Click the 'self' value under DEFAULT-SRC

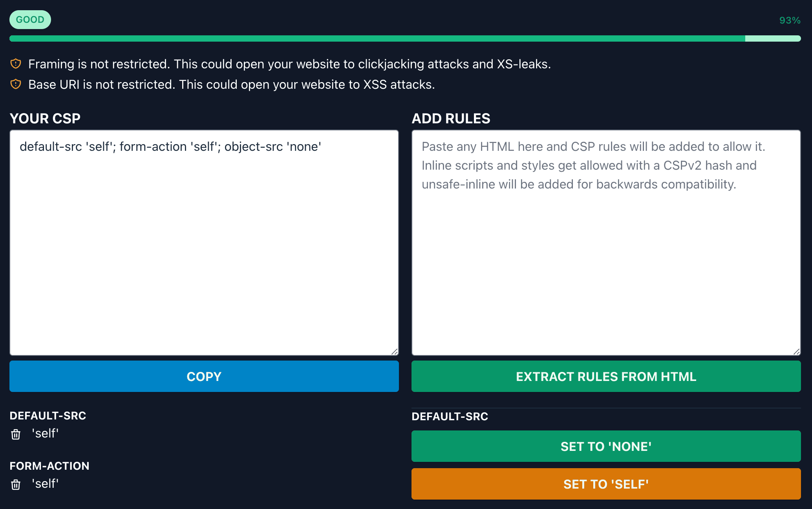tap(46, 434)
